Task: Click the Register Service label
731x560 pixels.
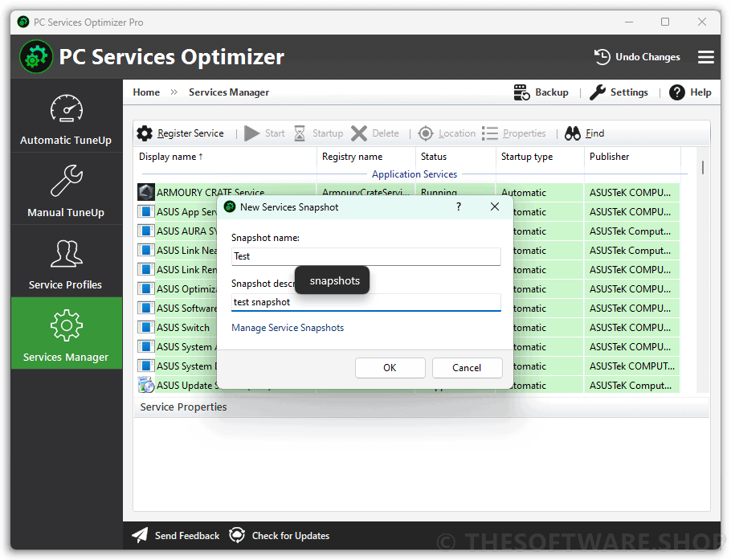Action: (190, 133)
